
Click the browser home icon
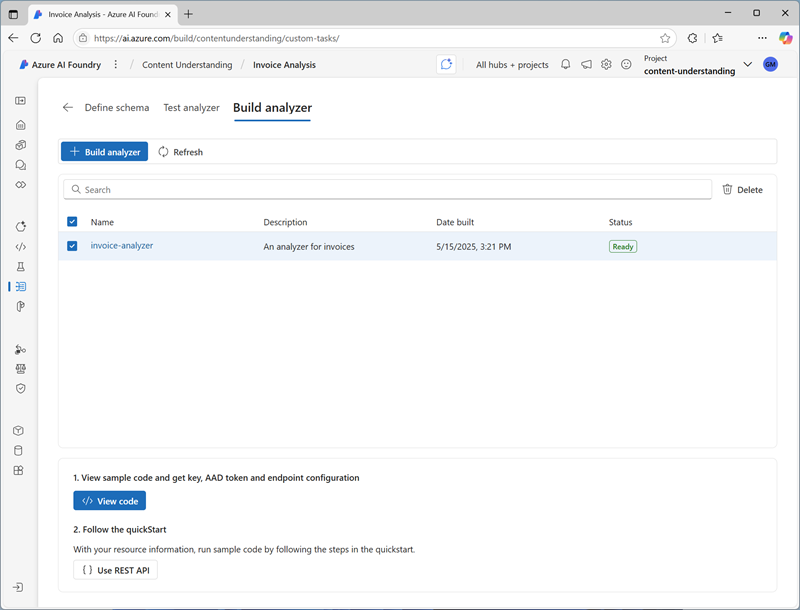tap(58, 38)
